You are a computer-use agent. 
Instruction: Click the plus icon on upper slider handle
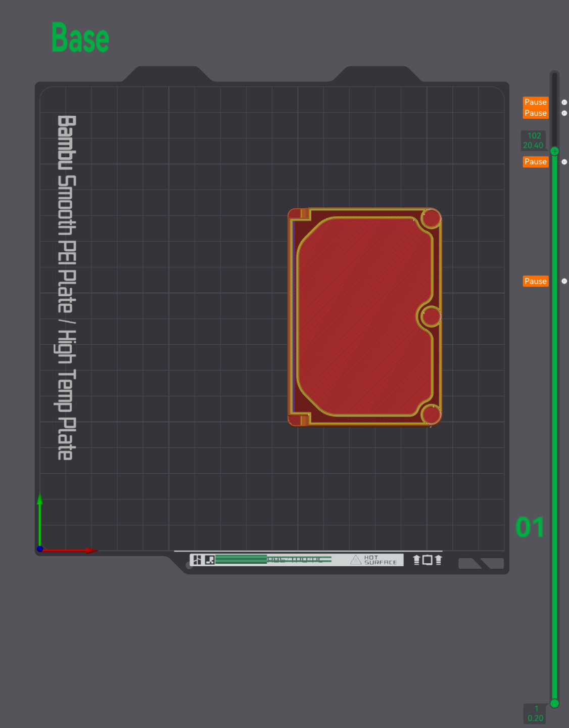[554, 151]
